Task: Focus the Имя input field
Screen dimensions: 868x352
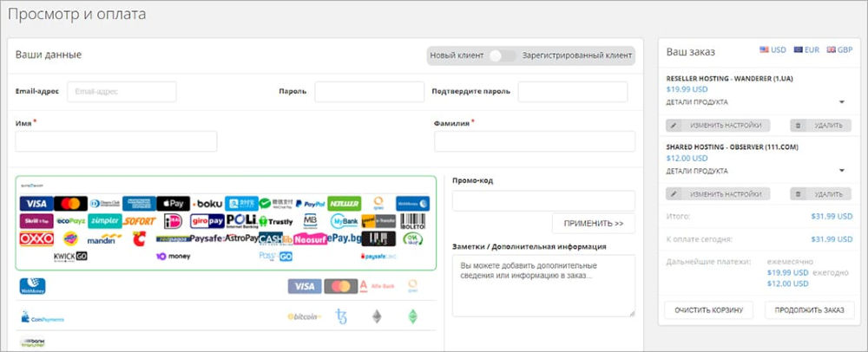Action: coord(116,141)
